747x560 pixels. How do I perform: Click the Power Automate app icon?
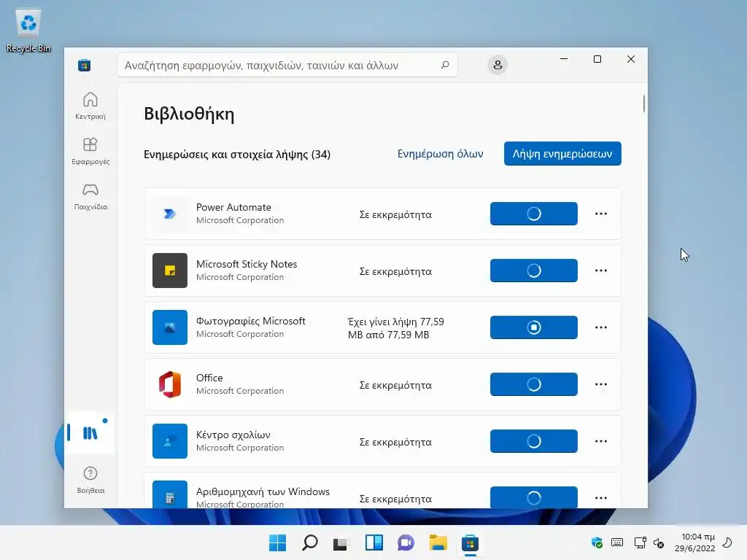point(169,214)
